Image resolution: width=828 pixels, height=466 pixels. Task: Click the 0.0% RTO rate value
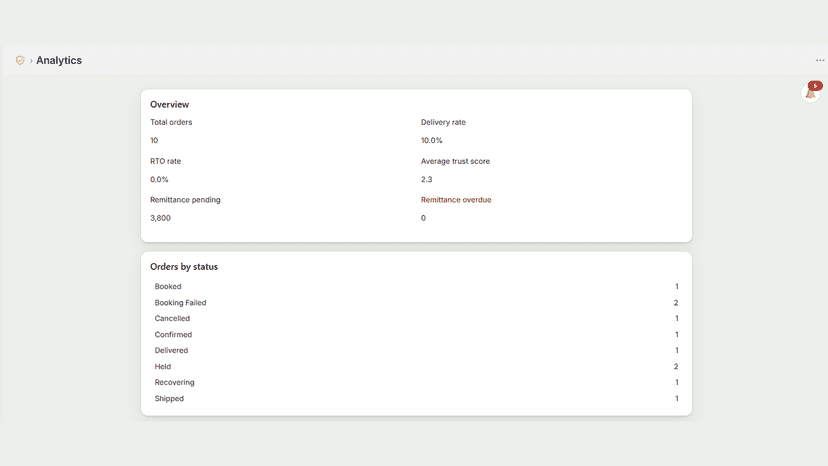pos(159,180)
